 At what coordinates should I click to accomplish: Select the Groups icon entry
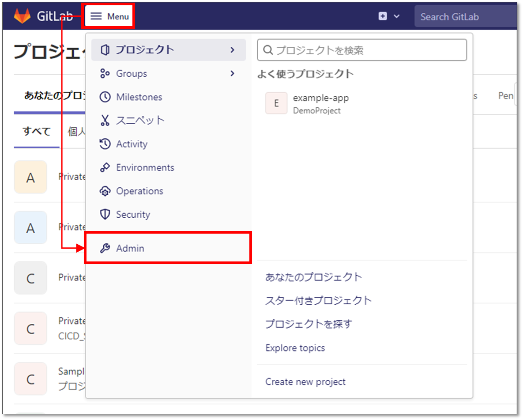105,73
